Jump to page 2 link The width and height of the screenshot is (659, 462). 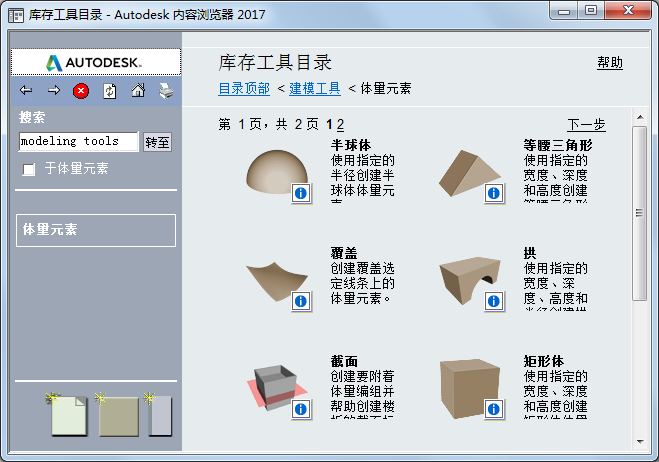tap(340, 124)
